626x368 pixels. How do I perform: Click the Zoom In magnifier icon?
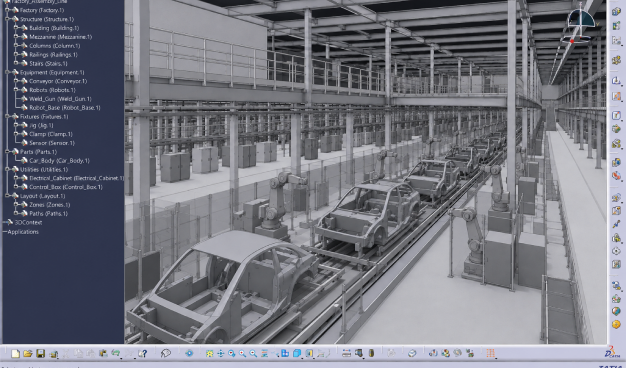tap(242, 353)
